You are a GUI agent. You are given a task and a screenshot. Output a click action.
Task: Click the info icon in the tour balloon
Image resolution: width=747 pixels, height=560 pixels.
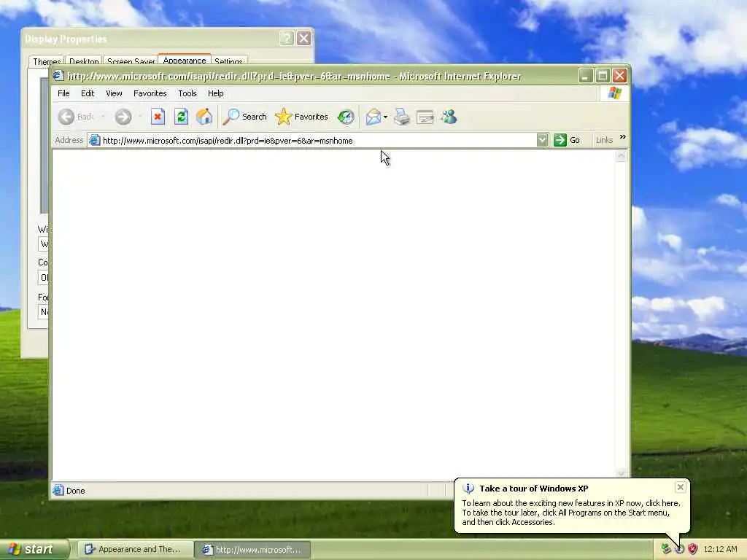tap(468, 488)
